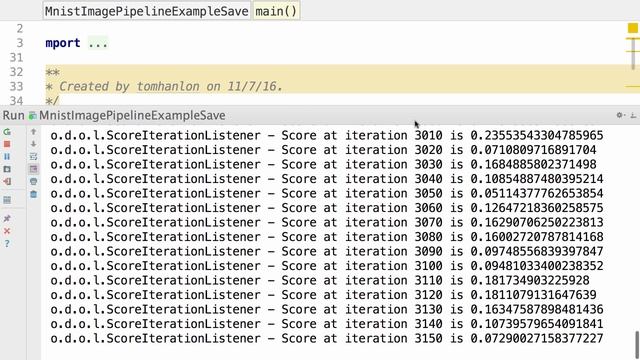640x360 pixels.
Task: Click log line for iteration 3010
Action: [327, 136]
